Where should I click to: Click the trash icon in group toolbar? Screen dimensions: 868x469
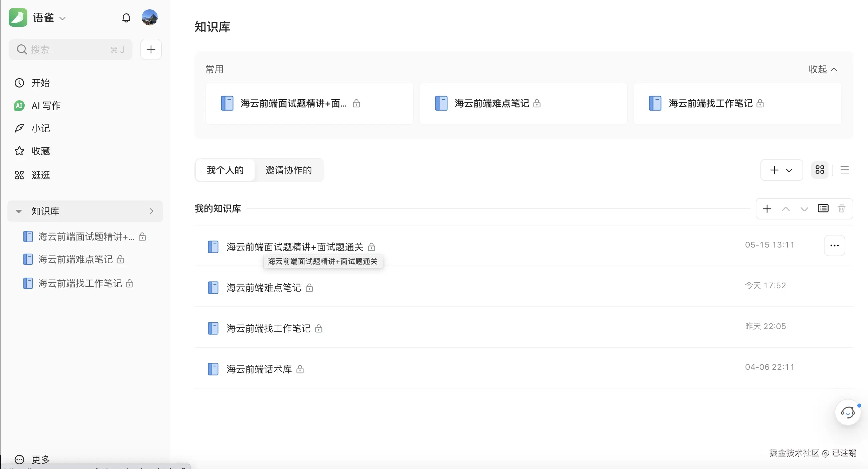click(x=841, y=208)
